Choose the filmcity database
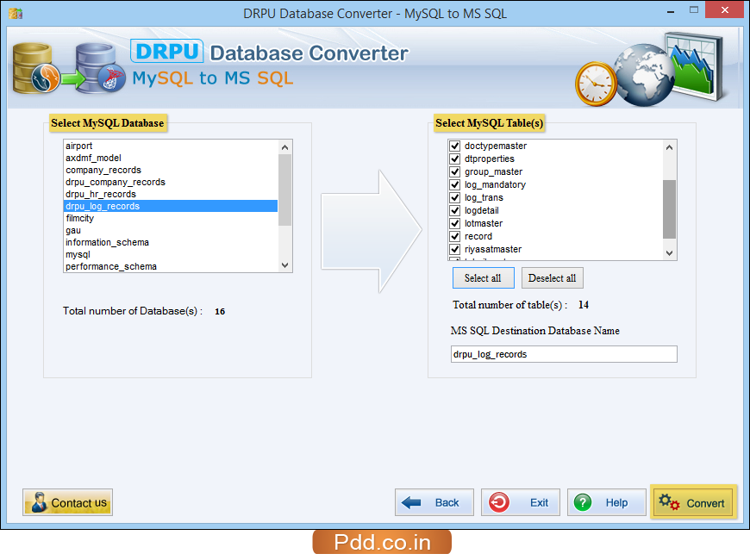This screenshot has width=750, height=560. tap(171, 218)
